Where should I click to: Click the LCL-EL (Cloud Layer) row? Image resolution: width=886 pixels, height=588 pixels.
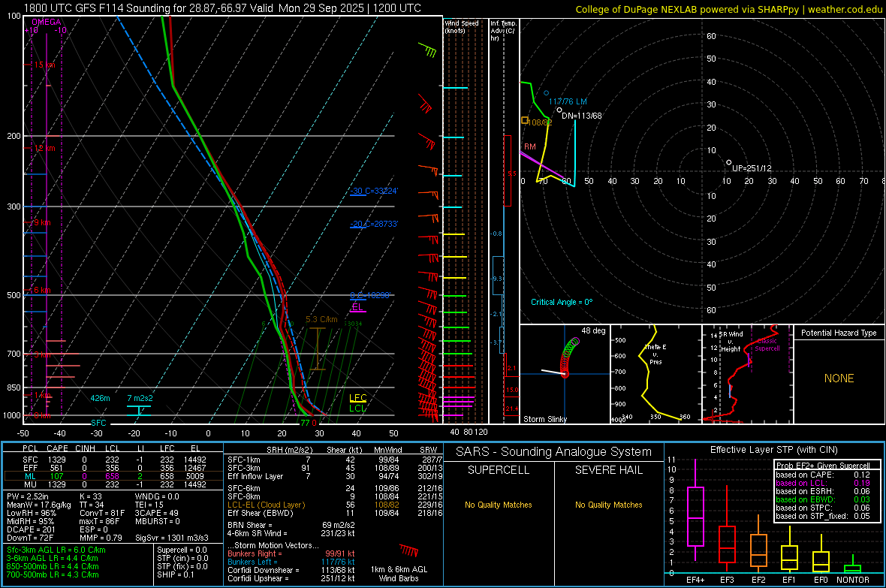pos(335,505)
